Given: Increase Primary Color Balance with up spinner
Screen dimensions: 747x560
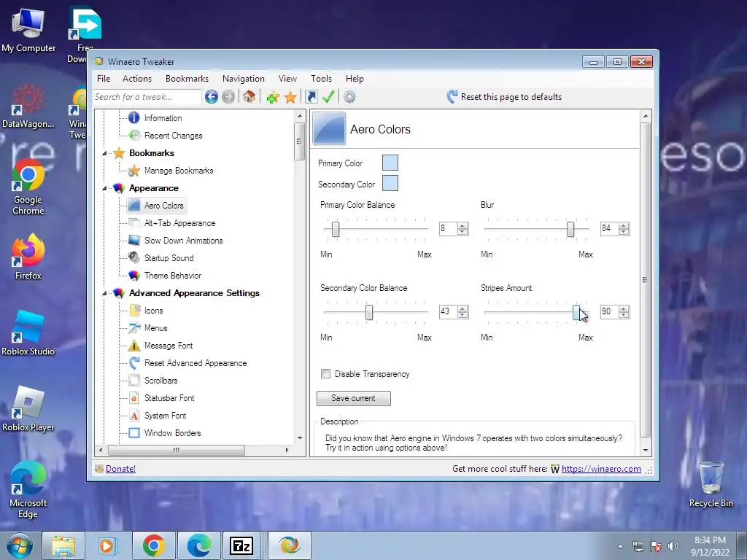Looking at the screenshot, I should click(462, 226).
